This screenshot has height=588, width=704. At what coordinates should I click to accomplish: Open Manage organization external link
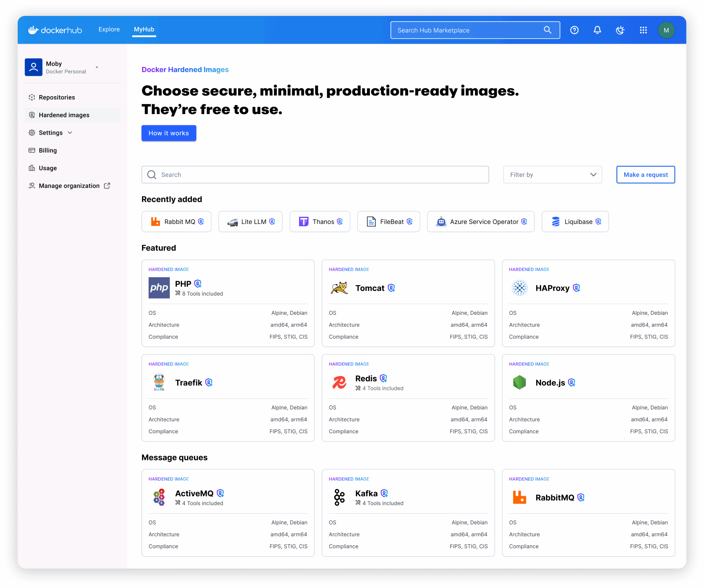point(69,186)
